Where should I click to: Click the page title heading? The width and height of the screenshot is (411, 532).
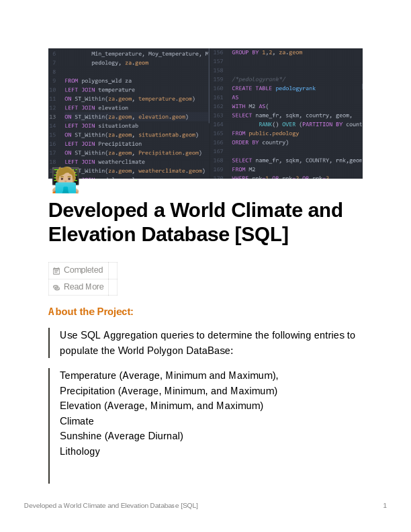(195, 222)
